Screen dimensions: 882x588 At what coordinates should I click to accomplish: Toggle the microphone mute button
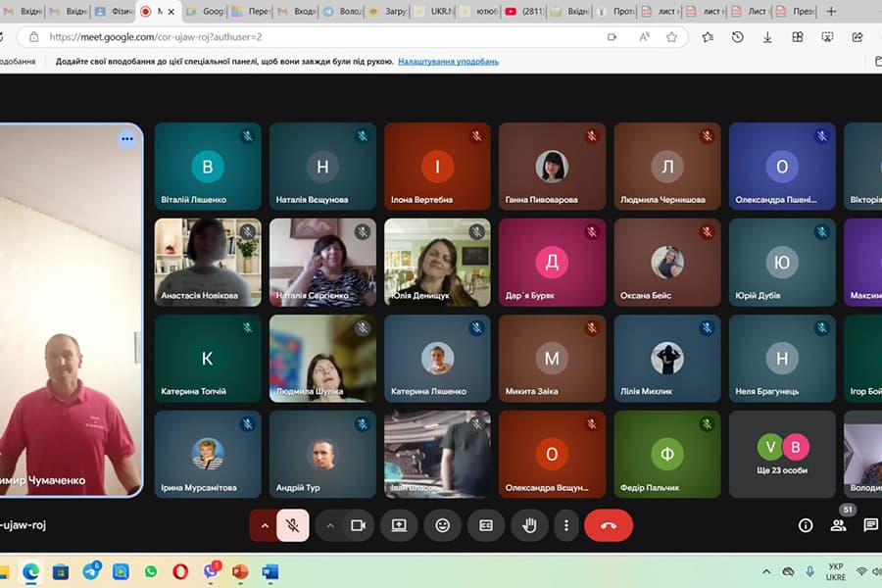click(x=292, y=525)
